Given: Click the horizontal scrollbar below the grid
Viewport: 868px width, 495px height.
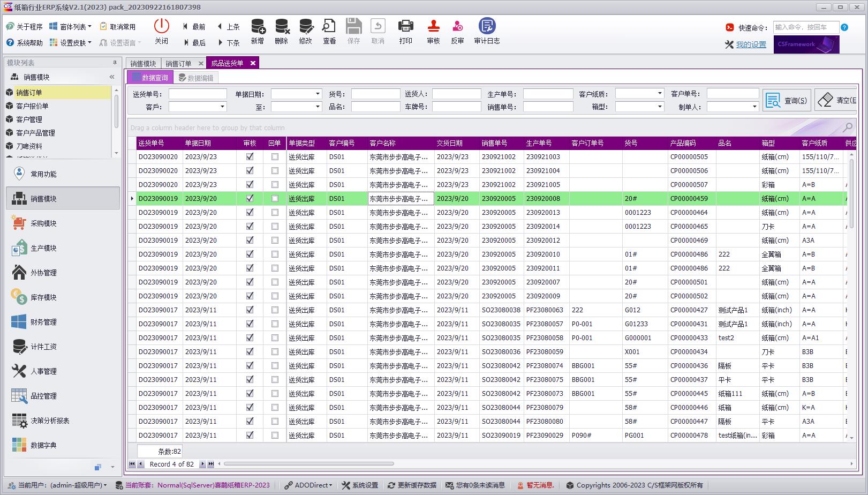Looking at the screenshot, I should (309, 464).
